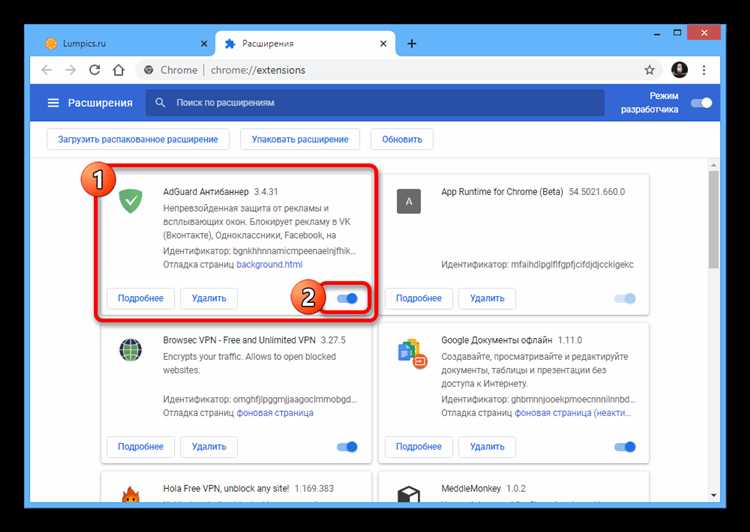Open Google Документы фоновая страница link
The image size is (750, 532).
coord(573,413)
